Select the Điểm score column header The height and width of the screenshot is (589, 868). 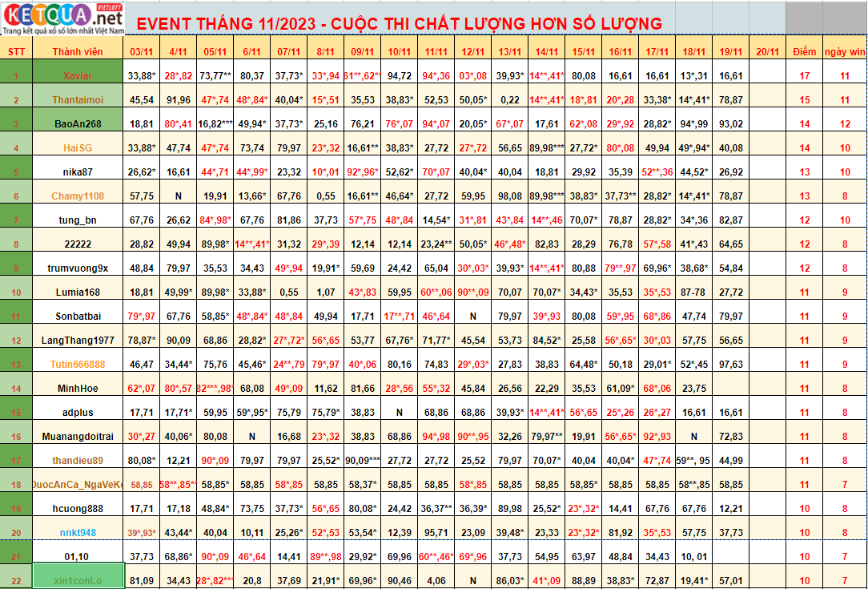805,52
